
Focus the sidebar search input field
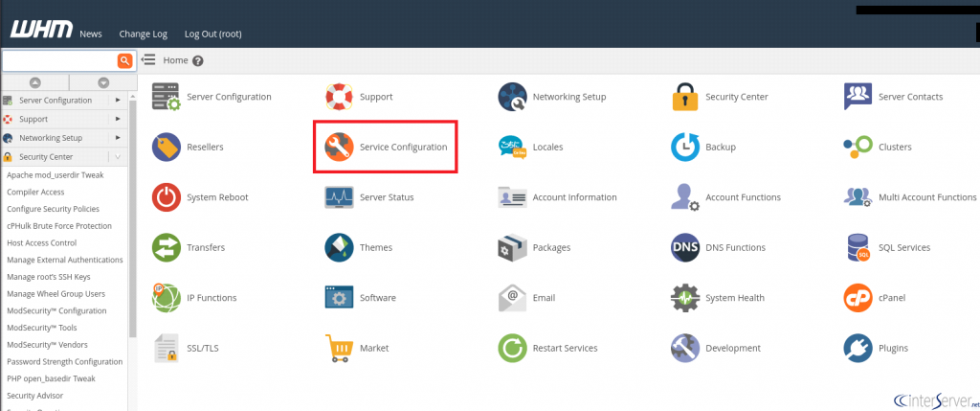point(58,60)
